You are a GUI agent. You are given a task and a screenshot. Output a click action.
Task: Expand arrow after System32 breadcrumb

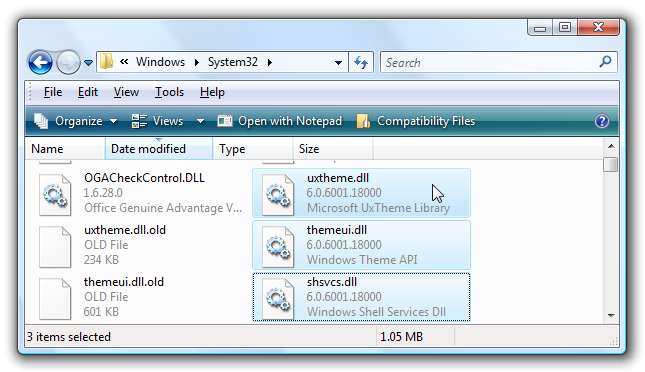(269, 63)
